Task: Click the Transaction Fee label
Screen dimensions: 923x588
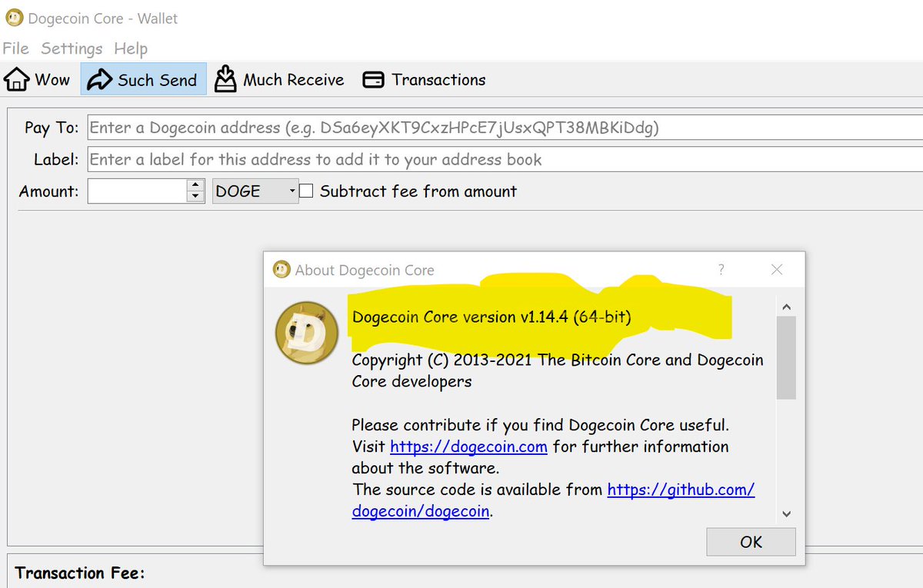Action: click(80, 573)
